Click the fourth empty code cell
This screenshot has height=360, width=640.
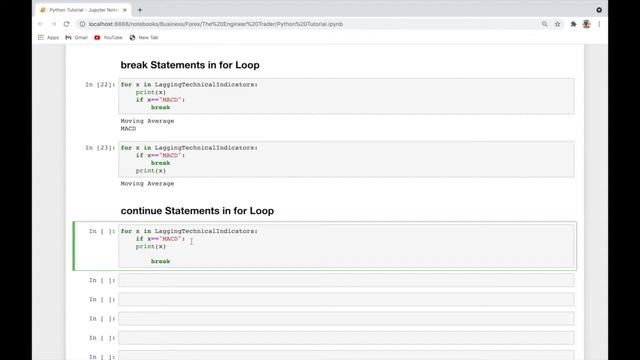pos(346,338)
